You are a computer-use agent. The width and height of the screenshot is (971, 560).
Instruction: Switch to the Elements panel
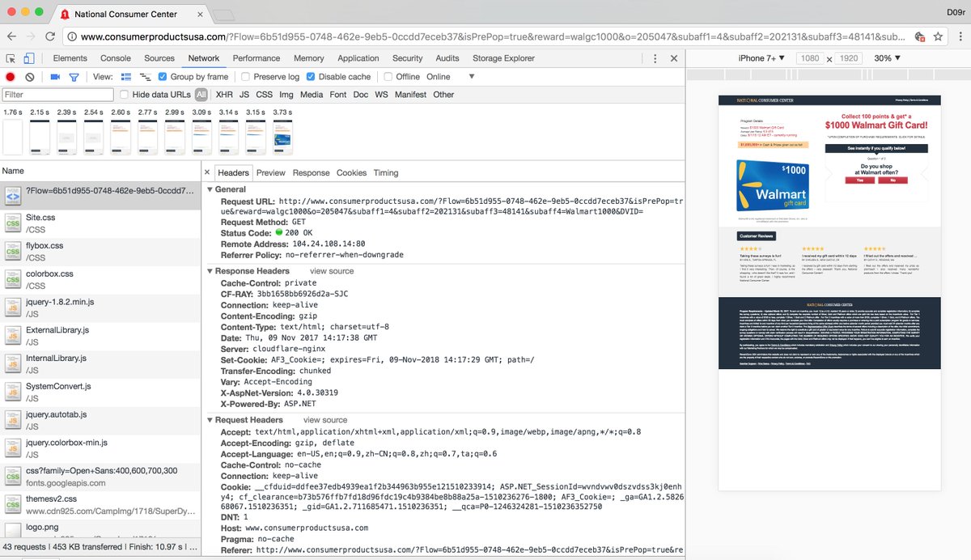pos(70,58)
